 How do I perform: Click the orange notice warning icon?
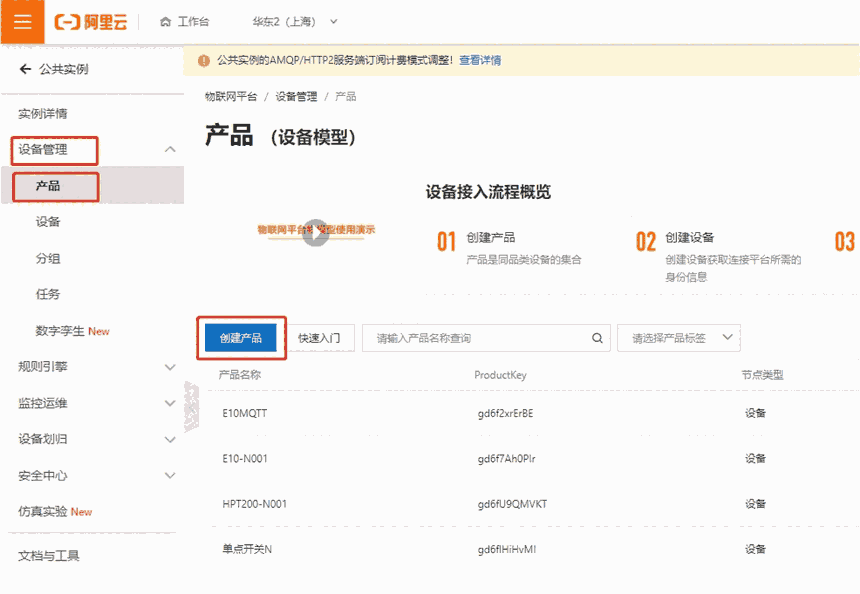[204, 60]
